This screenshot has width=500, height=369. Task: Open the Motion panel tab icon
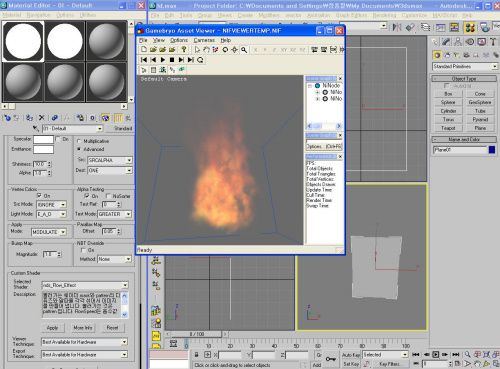coord(470,42)
